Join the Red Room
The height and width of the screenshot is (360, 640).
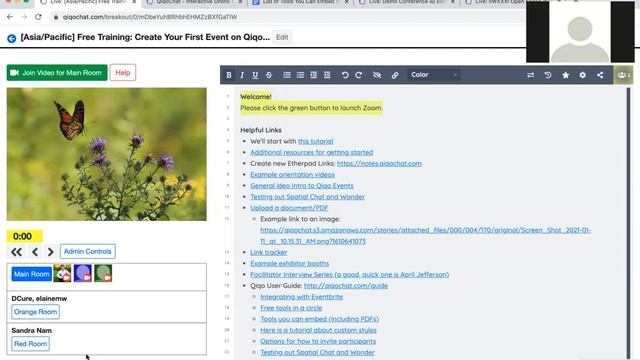click(x=31, y=344)
